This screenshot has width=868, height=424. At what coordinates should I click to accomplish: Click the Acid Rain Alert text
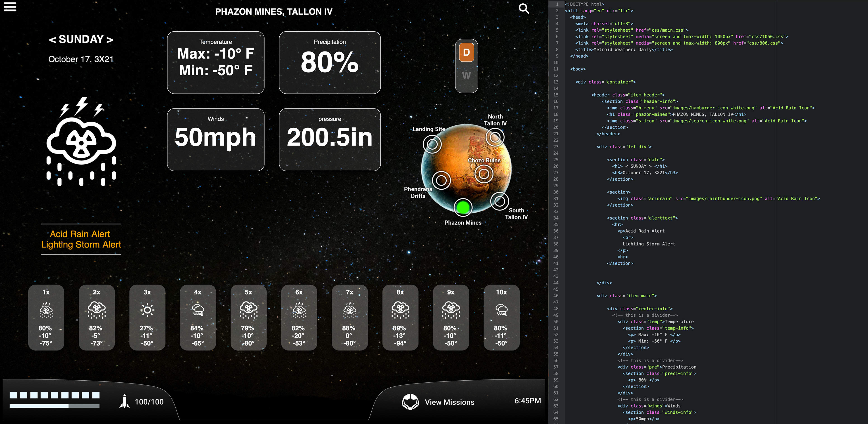pyautogui.click(x=80, y=234)
